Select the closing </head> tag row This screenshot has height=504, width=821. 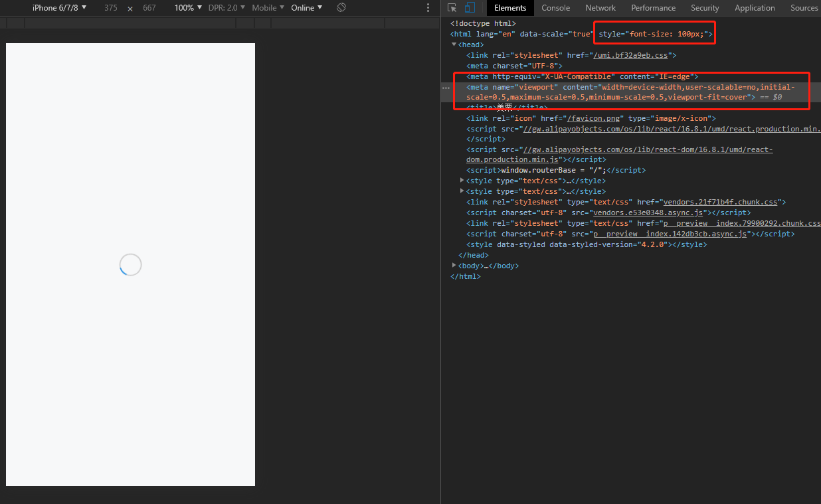pyautogui.click(x=474, y=255)
